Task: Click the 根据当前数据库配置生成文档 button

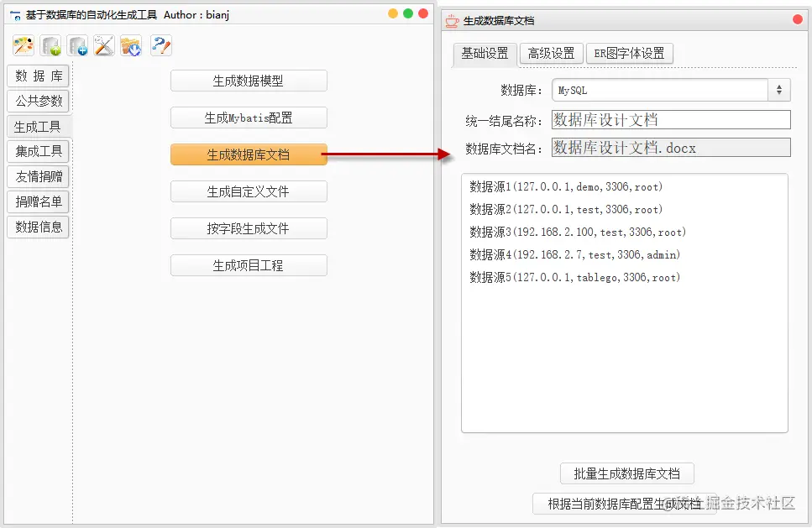Action: 625,504
